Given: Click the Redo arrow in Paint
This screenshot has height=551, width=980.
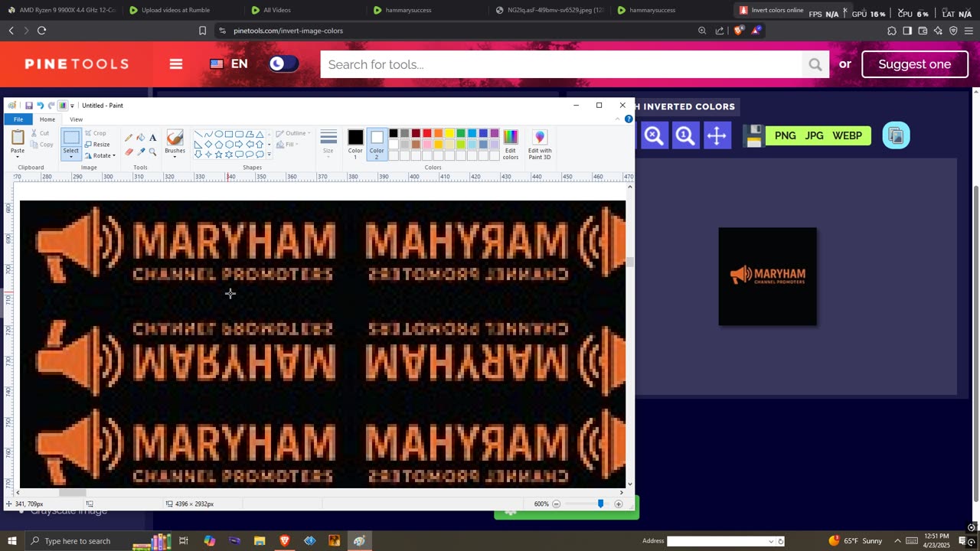Looking at the screenshot, I should pyautogui.click(x=51, y=106).
